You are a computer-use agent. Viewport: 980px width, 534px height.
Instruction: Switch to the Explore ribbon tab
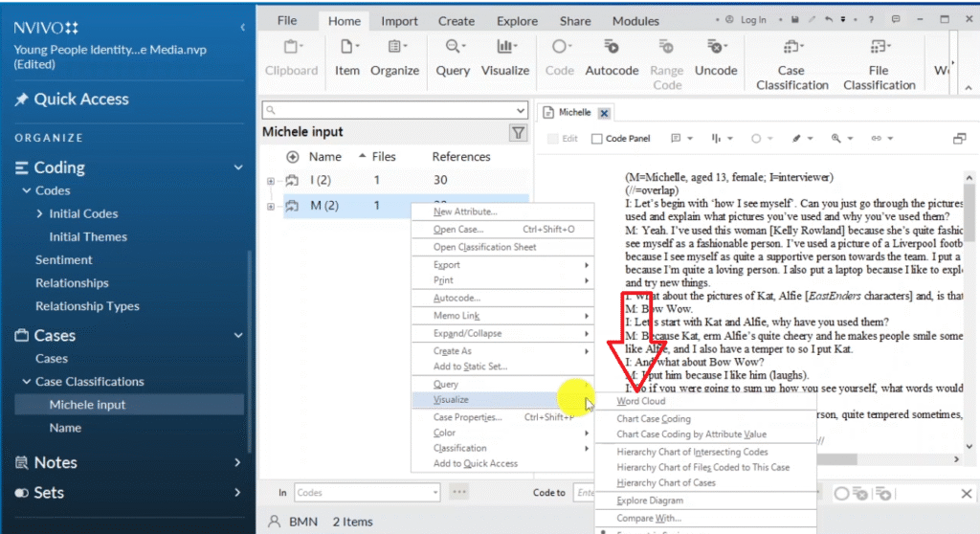click(517, 21)
